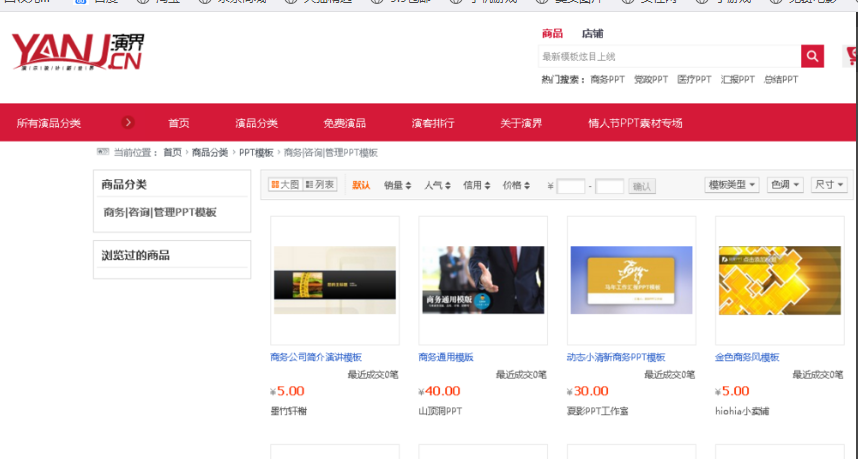Open 商务公司简介演讲模板 thumbnail

[x=335, y=280]
